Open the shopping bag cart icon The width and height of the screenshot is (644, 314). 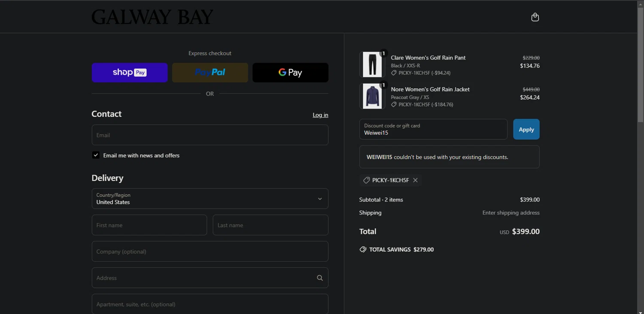pyautogui.click(x=535, y=17)
